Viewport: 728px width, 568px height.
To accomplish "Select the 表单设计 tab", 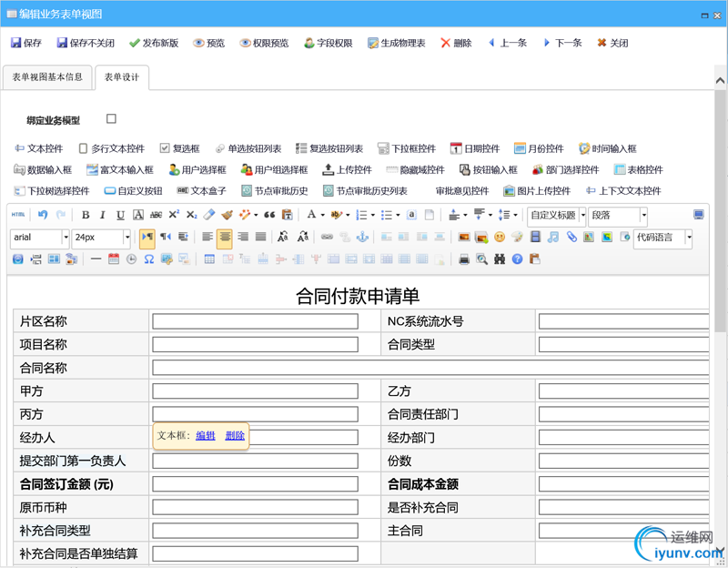I will pos(122,77).
